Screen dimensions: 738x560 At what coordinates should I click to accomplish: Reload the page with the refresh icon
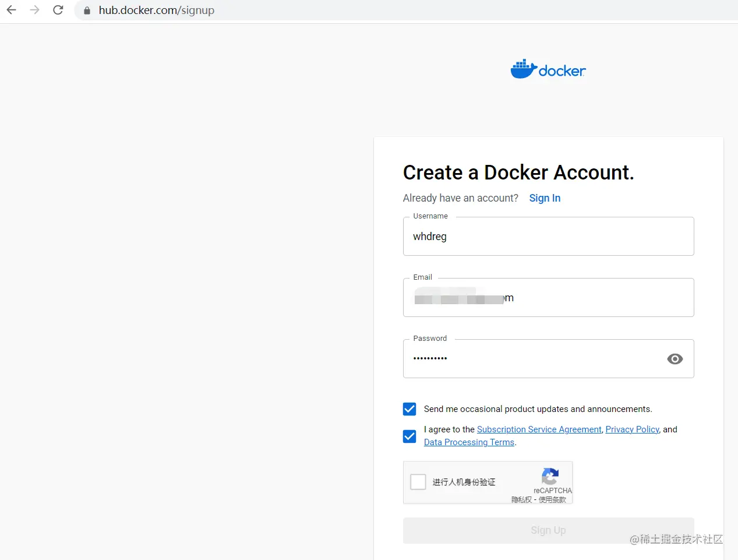58,10
